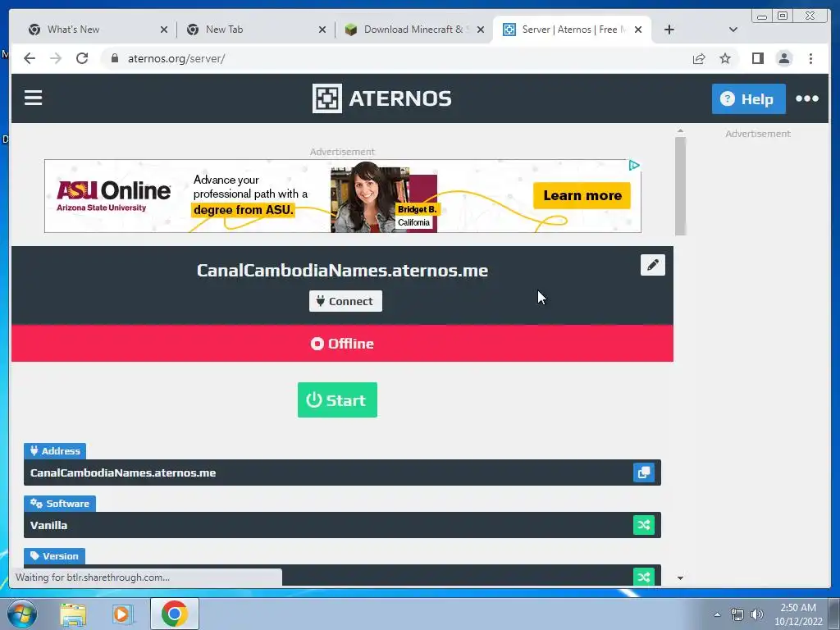Close the What's New tab

pos(164,30)
